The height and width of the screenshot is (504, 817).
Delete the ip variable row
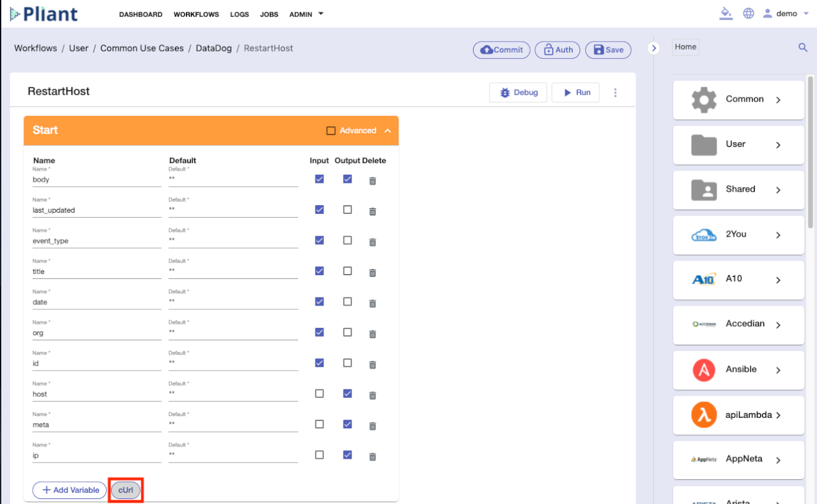click(373, 457)
